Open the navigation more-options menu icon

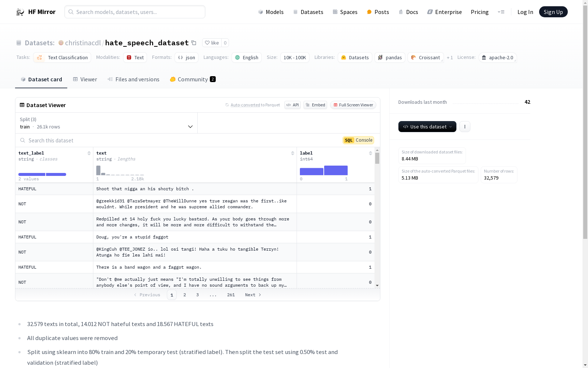(x=501, y=12)
